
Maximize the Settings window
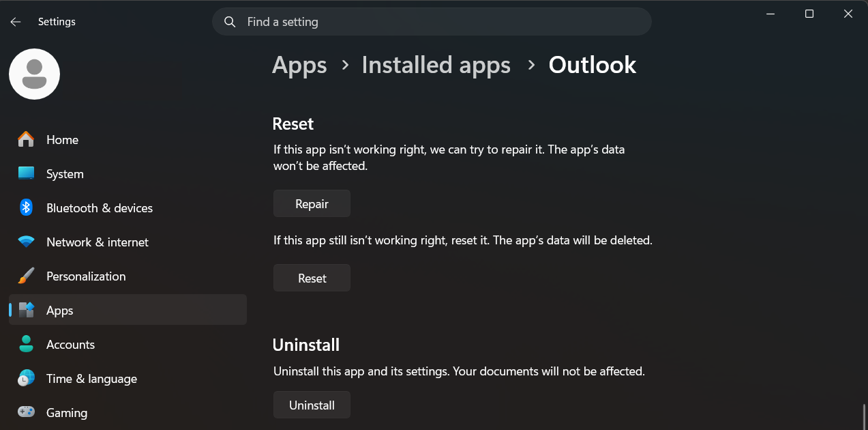[809, 14]
